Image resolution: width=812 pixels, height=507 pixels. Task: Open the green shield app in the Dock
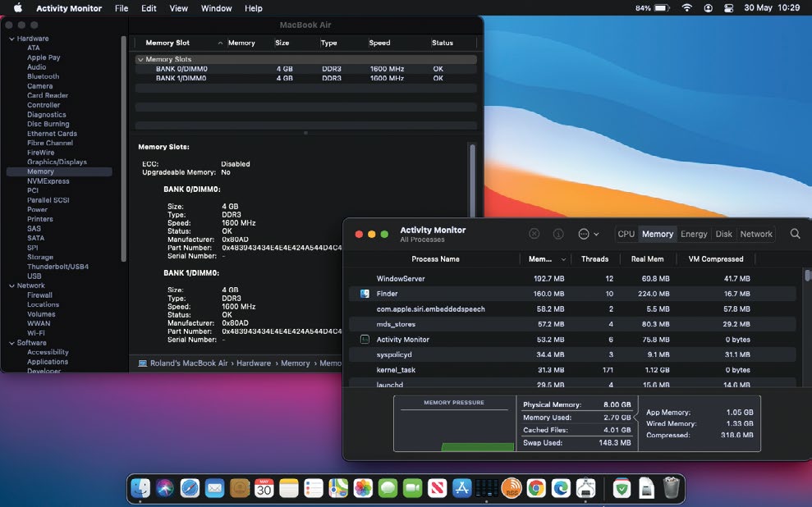pyautogui.click(x=622, y=487)
